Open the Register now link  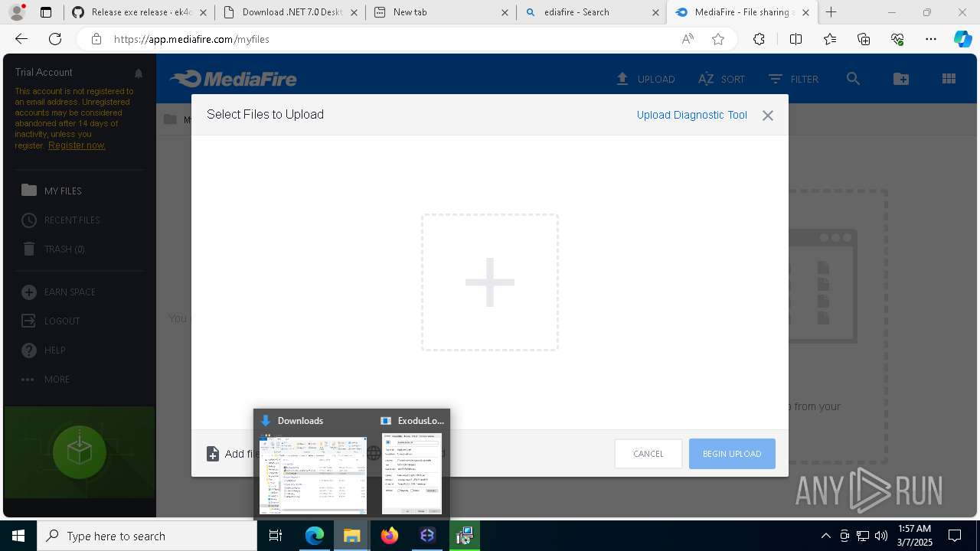(77, 145)
